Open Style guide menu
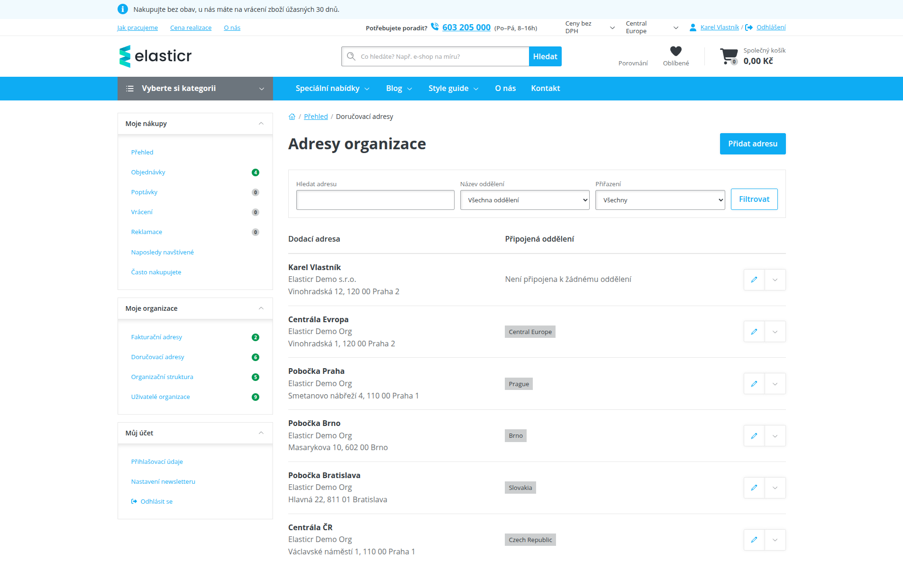The height and width of the screenshot is (588, 903). [454, 89]
